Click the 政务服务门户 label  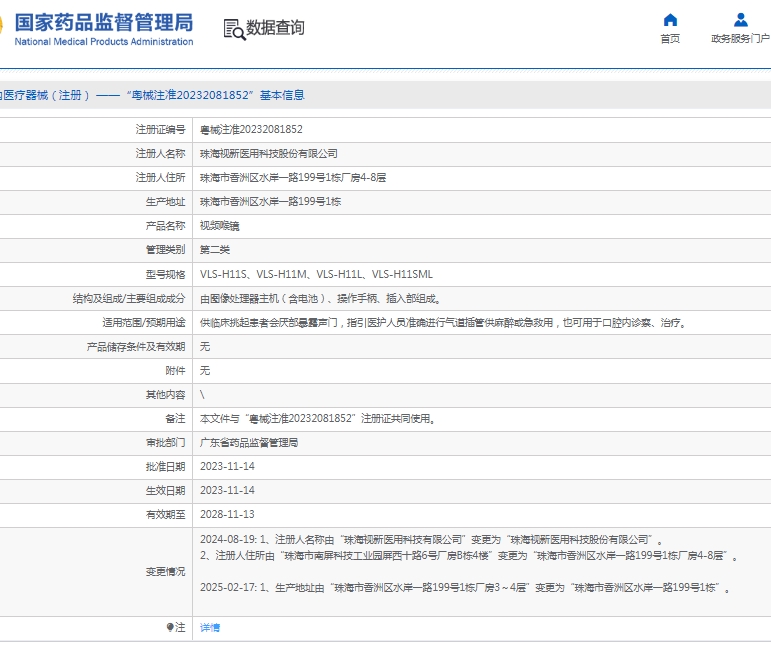[x=741, y=38]
